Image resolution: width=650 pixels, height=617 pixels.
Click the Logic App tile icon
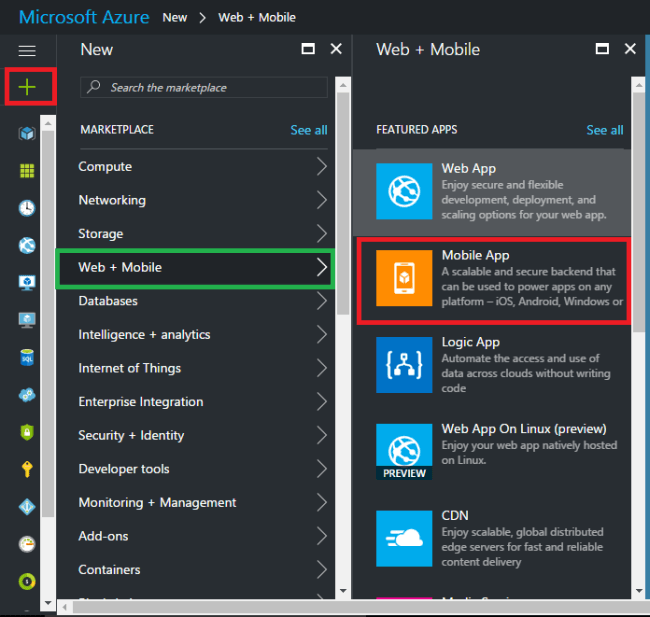pos(404,365)
